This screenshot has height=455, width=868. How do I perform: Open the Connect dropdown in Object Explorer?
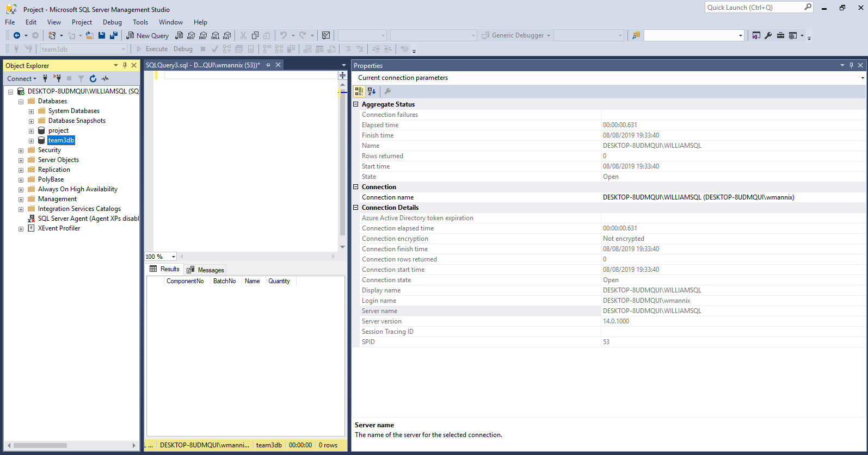click(22, 78)
